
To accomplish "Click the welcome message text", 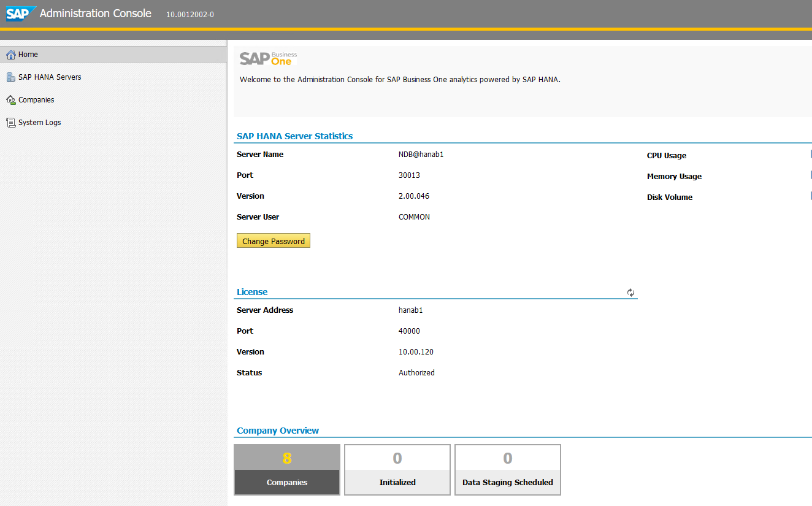I will [x=400, y=80].
